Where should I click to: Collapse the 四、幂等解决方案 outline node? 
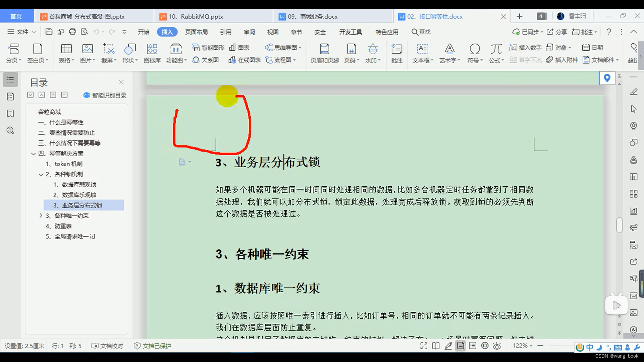(33, 154)
